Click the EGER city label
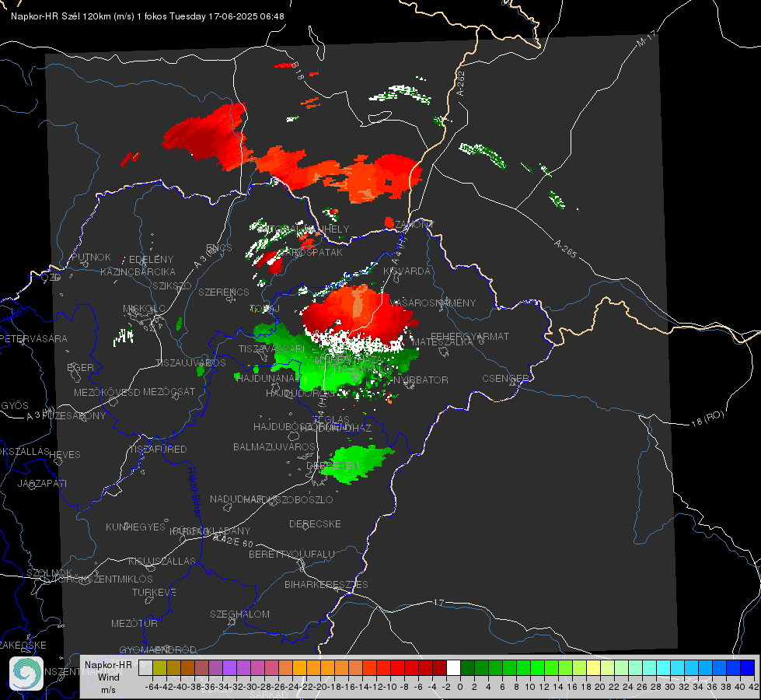This screenshot has height=700, width=761. tap(80, 367)
